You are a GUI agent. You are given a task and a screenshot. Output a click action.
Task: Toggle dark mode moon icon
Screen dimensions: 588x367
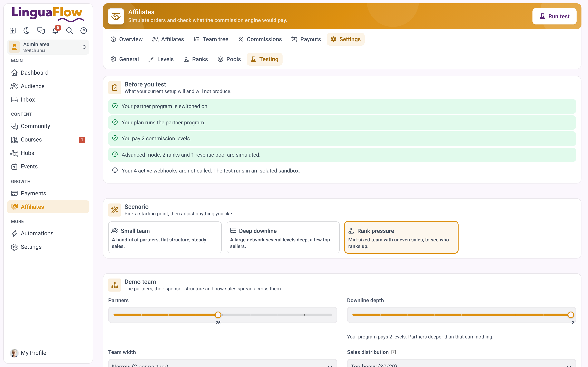pos(27,31)
